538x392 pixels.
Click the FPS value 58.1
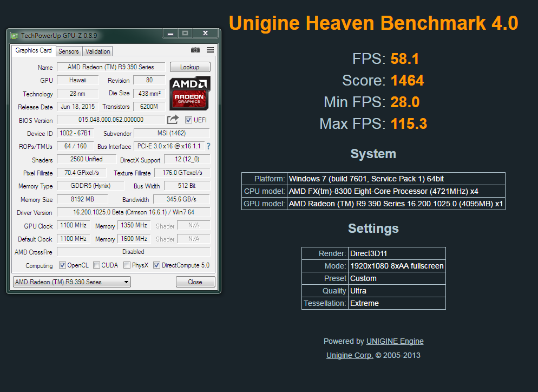pyautogui.click(x=404, y=58)
